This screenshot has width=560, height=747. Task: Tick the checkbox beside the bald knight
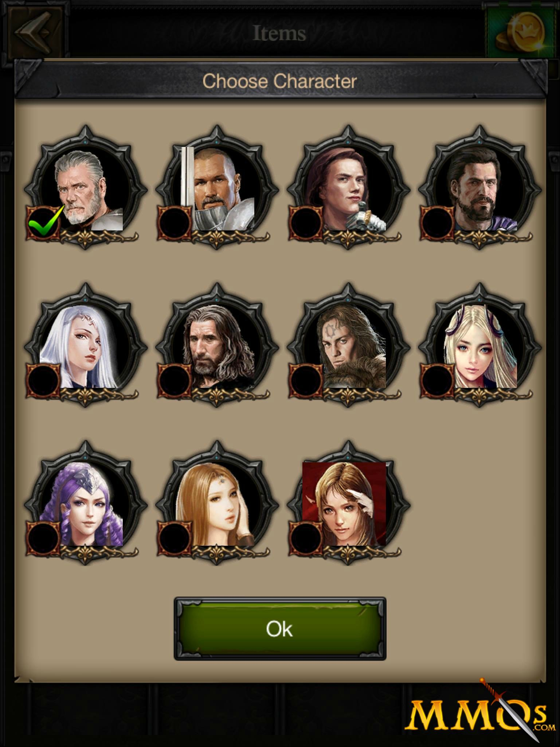pyautogui.click(x=174, y=223)
